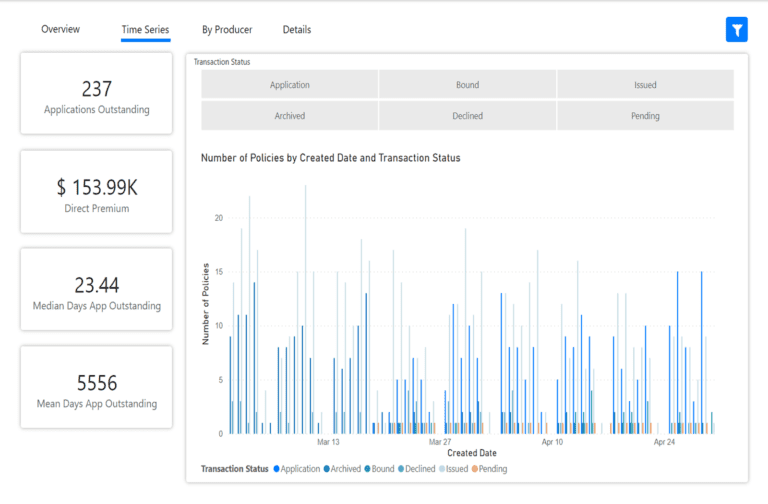
Task: Click the Mean Days App Outstanding card
Action: pos(97,389)
